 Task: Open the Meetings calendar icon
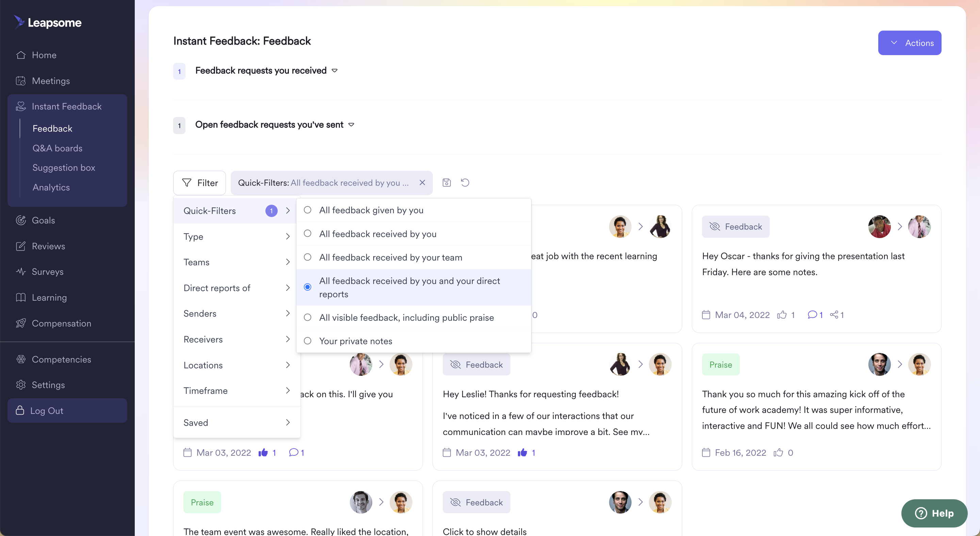21,81
